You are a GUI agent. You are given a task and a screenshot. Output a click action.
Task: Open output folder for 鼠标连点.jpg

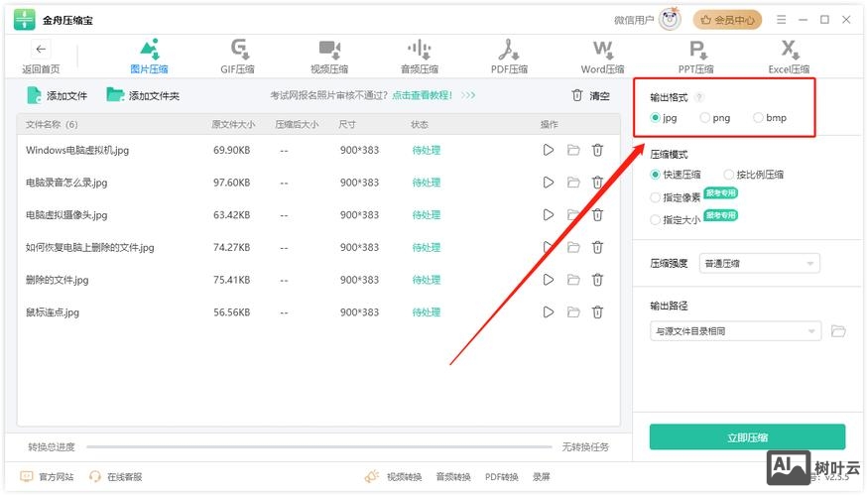pyautogui.click(x=573, y=312)
